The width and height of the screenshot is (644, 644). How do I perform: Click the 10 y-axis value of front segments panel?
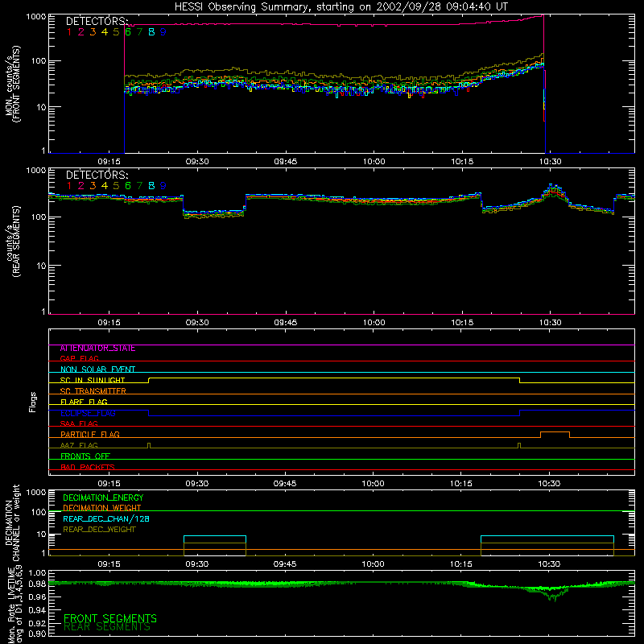click(x=41, y=107)
